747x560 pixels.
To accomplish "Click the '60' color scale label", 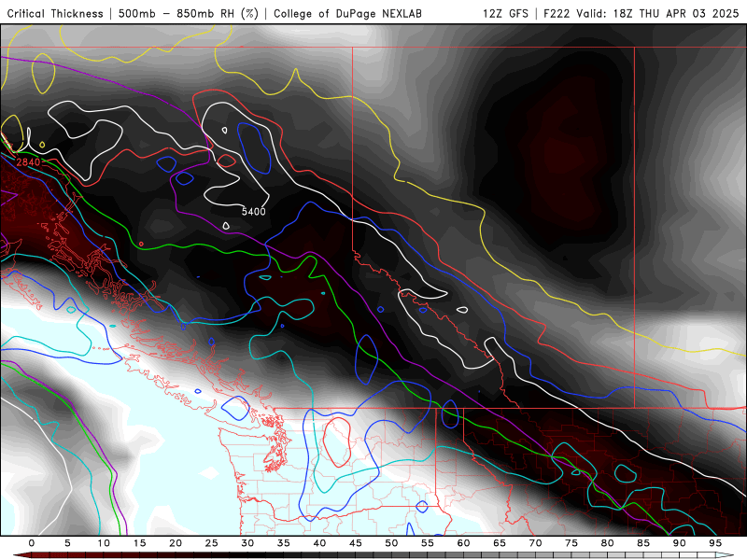I will 463,543.
